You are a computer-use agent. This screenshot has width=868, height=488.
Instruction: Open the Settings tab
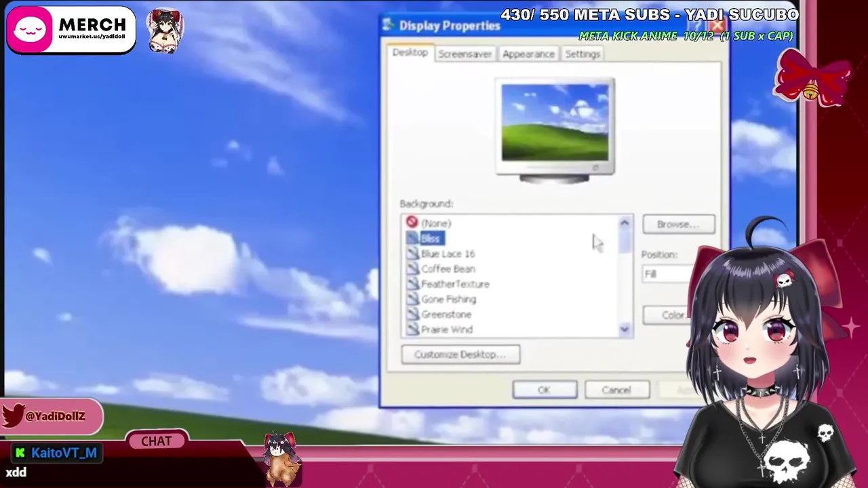[x=583, y=54]
